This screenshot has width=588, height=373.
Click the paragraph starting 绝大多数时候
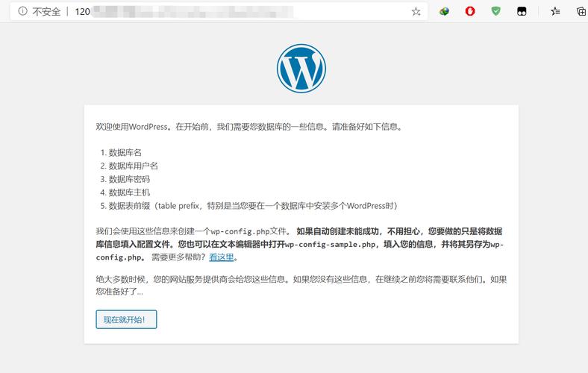pos(301,285)
